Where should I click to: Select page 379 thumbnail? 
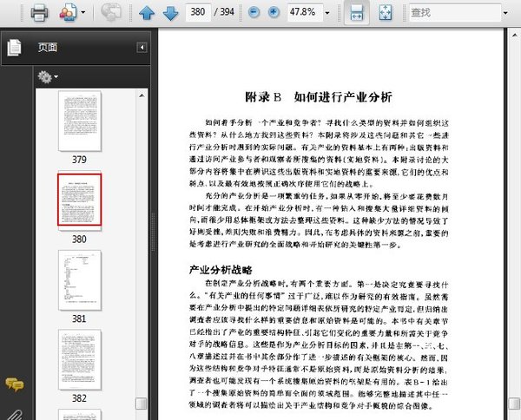[80, 121]
